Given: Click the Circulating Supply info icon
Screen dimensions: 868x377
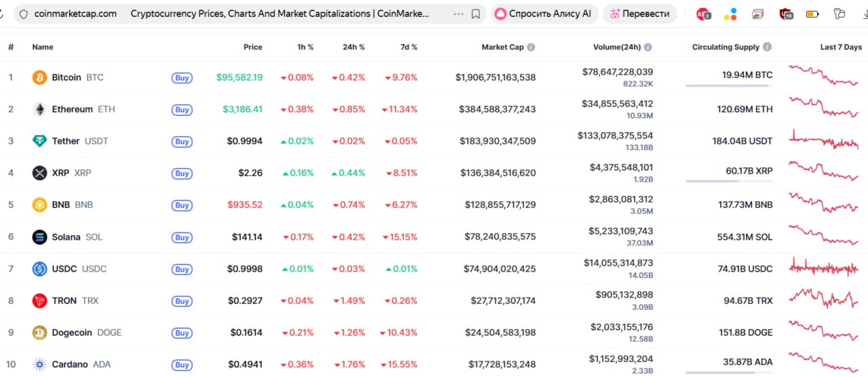Looking at the screenshot, I should [x=767, y=47].
